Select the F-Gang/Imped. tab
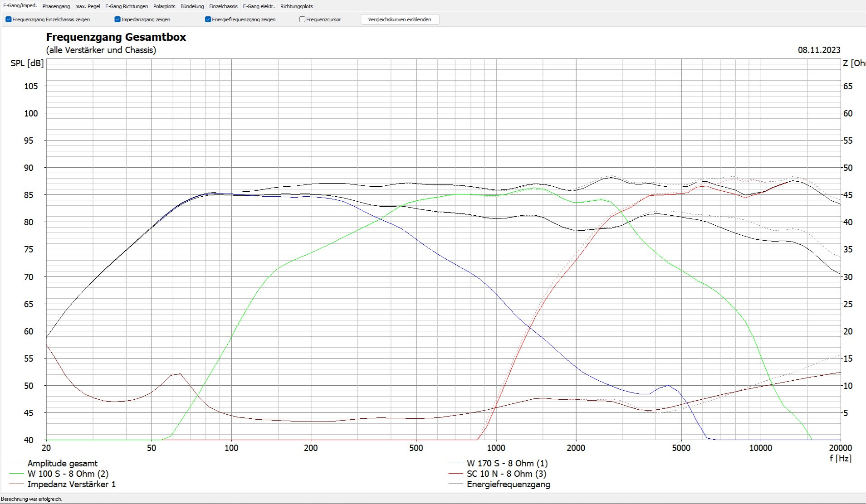This screenshot has height=504, width=866. 20,6
